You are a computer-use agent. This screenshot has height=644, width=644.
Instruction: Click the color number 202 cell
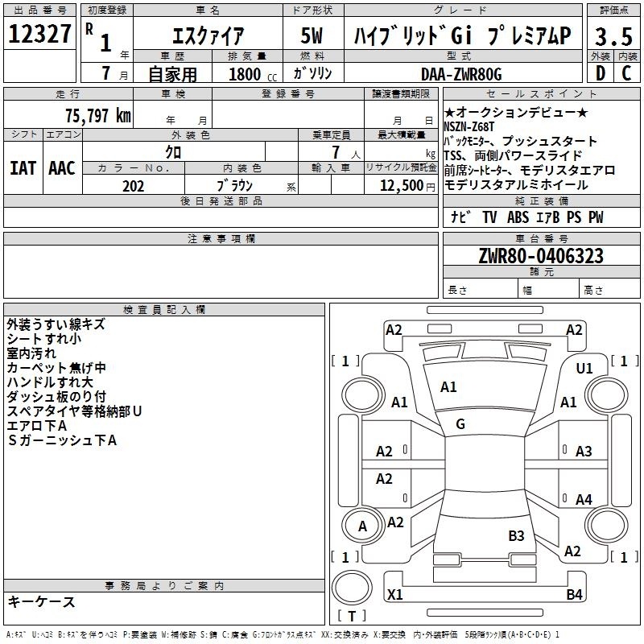(x=134, y=186)
